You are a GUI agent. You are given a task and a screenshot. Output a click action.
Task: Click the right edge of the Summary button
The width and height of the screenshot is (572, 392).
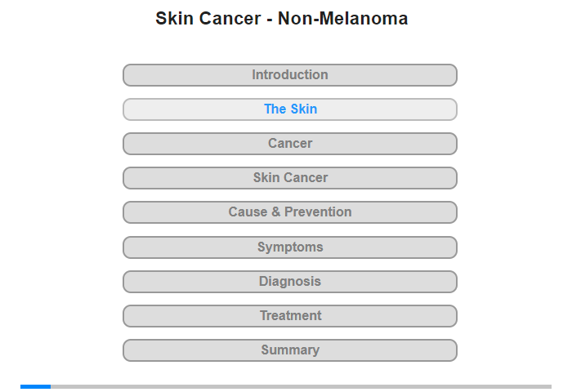pyautogui.click(x=455, y=350)
